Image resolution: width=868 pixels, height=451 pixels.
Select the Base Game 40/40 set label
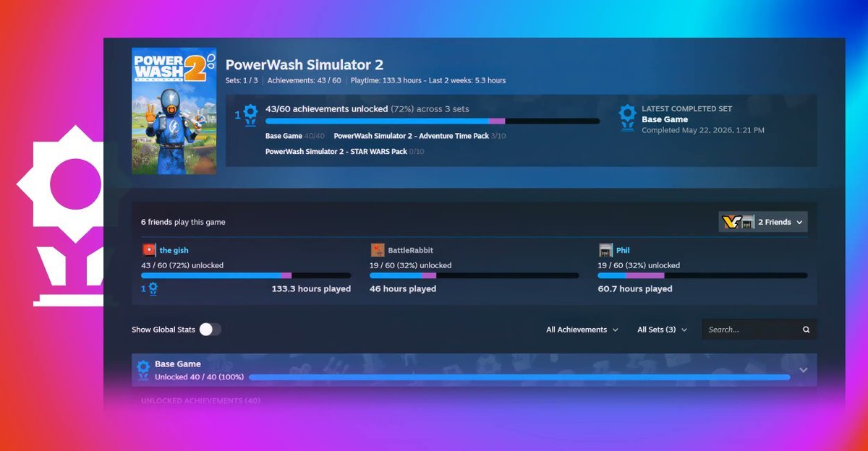point(295,136)
